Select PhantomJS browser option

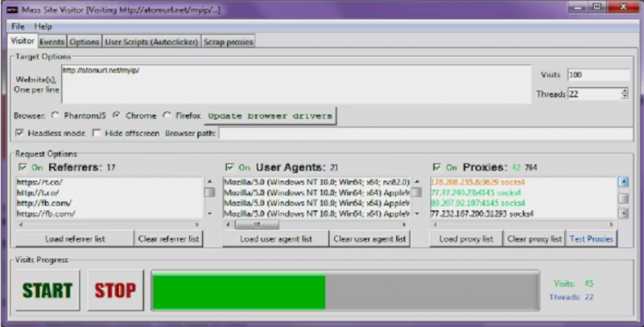coord(55,116)
